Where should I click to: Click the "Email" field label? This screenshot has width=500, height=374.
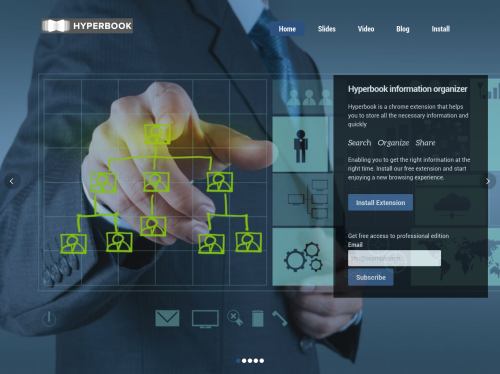point(355,245)
